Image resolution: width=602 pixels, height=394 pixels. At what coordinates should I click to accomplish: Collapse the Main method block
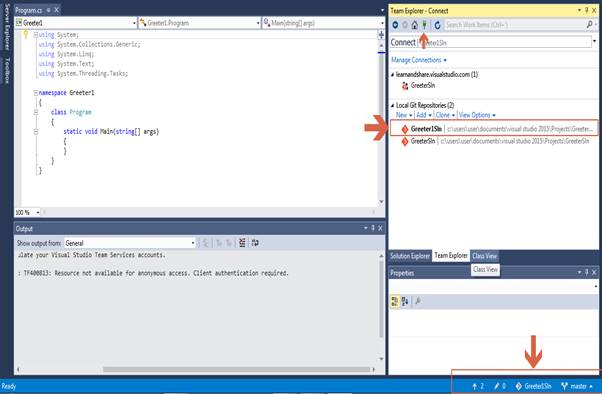pos(35,132)
